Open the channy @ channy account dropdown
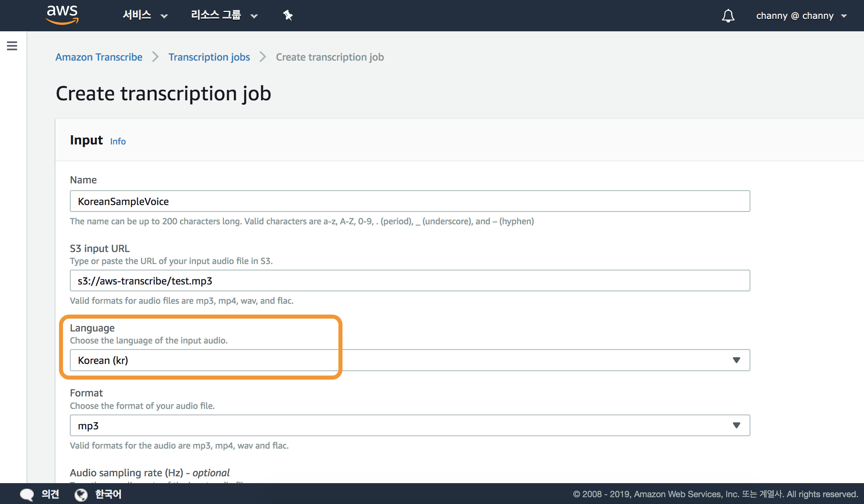Viewport: 864px width, 504px height. point(801,16)
